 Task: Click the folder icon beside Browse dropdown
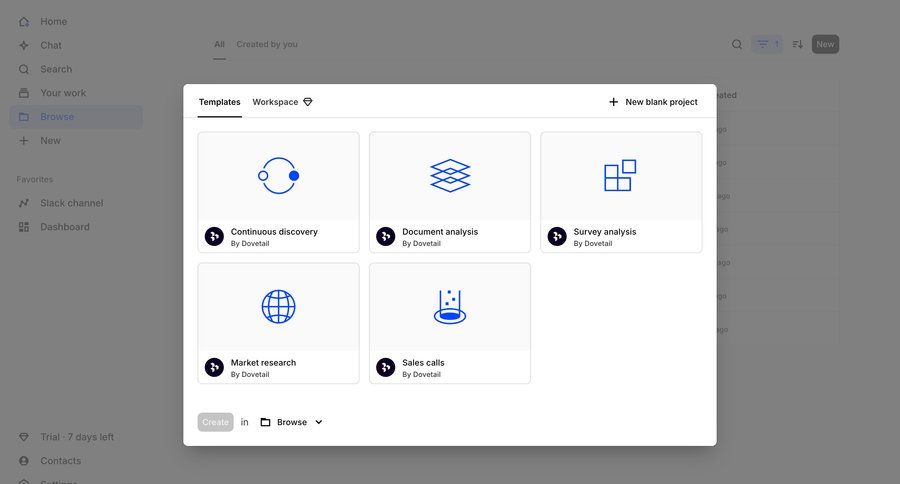pyautogui.click(x=265, y=422)
